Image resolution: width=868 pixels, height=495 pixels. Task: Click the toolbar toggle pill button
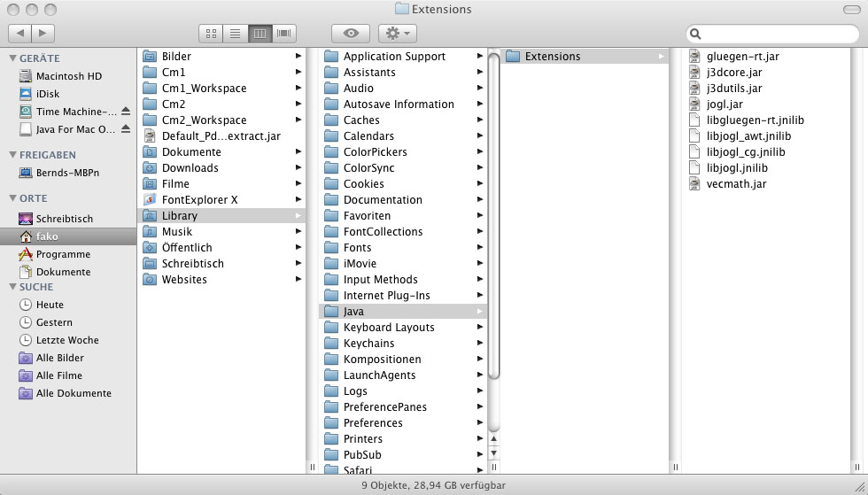851,10
